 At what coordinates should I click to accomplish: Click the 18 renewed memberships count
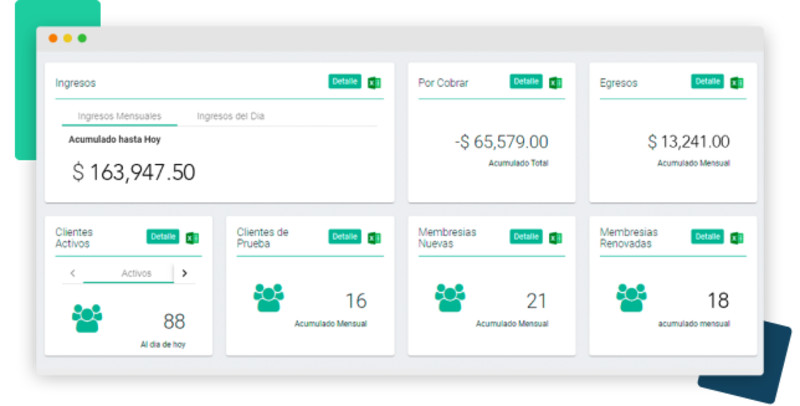(x=718, y=300)
